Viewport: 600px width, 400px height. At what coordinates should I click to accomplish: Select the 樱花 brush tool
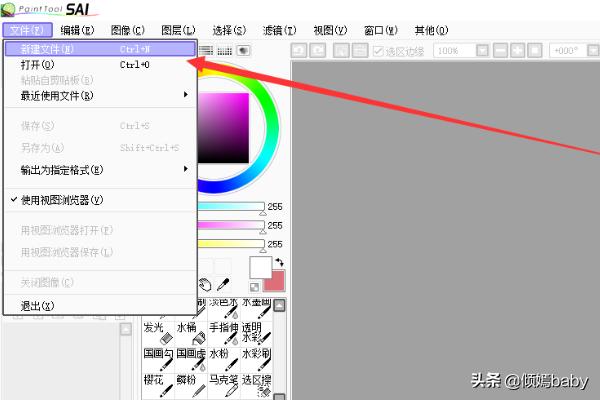coord(158,386)
